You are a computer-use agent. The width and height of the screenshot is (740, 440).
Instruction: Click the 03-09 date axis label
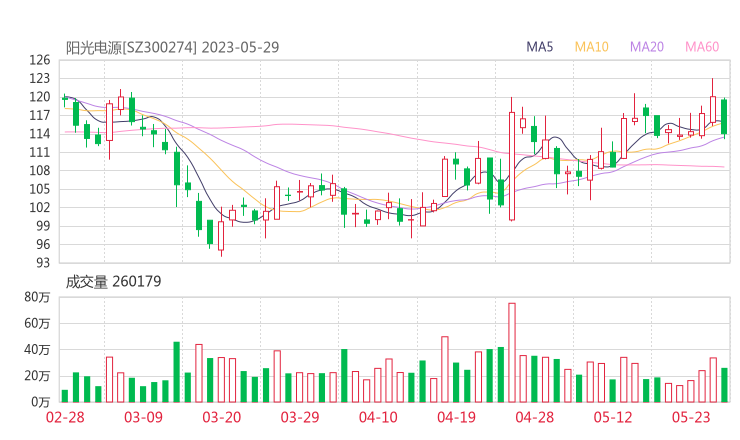[x=143, y=417]
